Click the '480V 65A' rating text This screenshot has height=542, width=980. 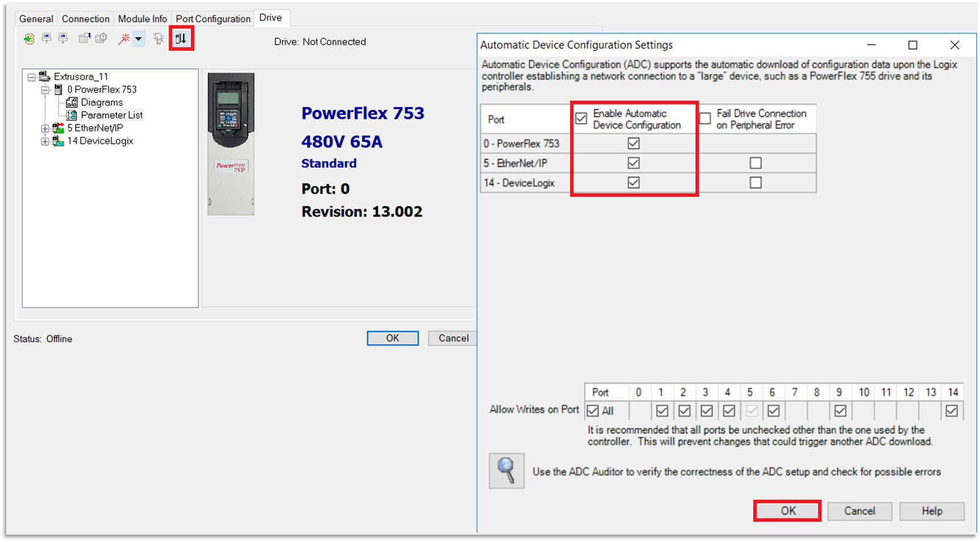(x=342, y=141)
